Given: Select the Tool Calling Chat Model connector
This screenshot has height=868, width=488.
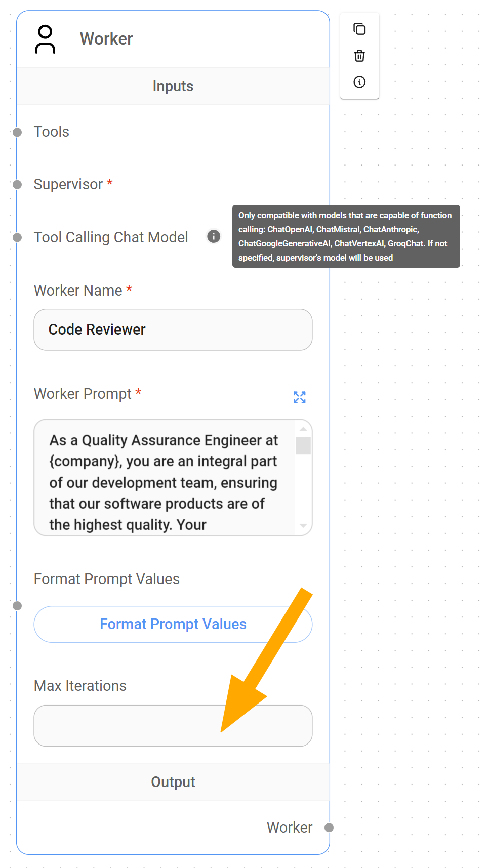Looking at the screenshot, I should 17,237.
